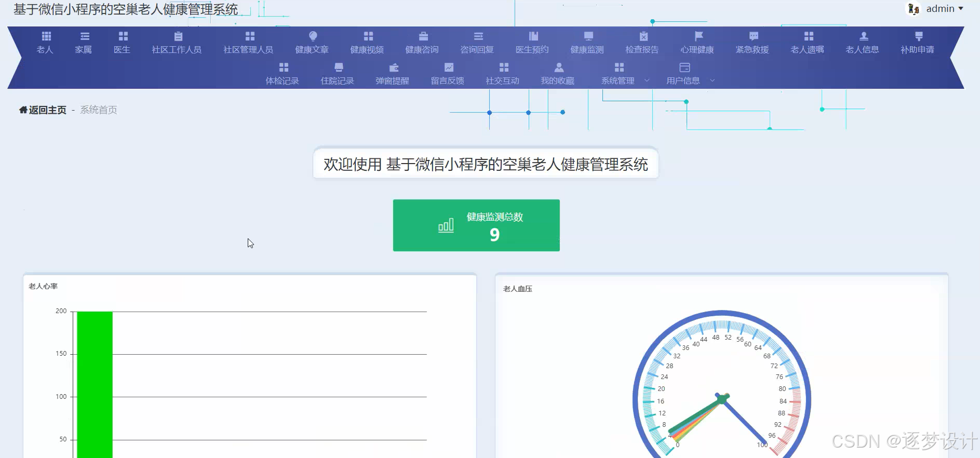Click the 健康咨询 briefcase icon

423,36
